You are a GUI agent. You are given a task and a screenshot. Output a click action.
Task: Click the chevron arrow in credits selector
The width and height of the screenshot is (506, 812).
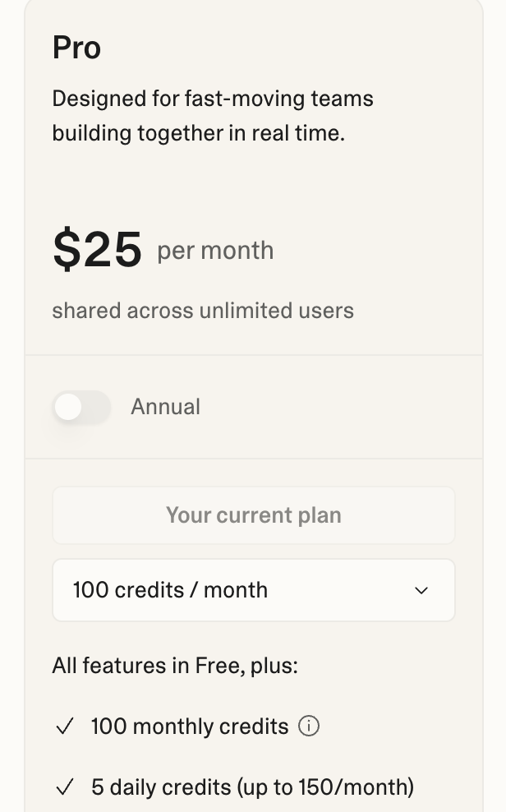click(421, 590)
